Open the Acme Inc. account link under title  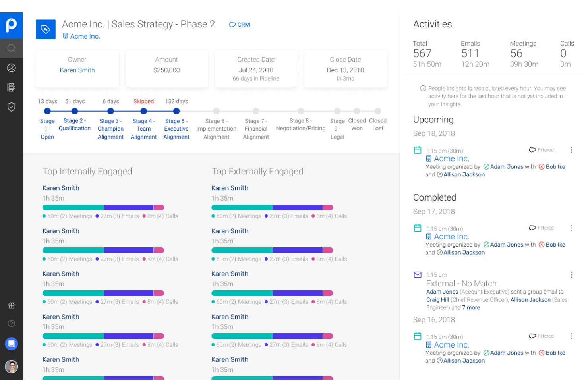point(81,36)
